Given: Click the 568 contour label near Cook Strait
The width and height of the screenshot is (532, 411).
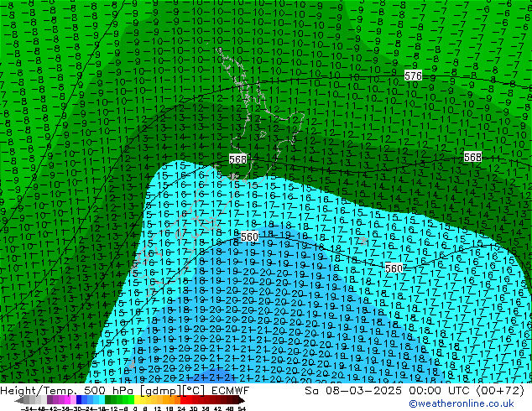Looking at the screenshot, I should coord(237,159).
